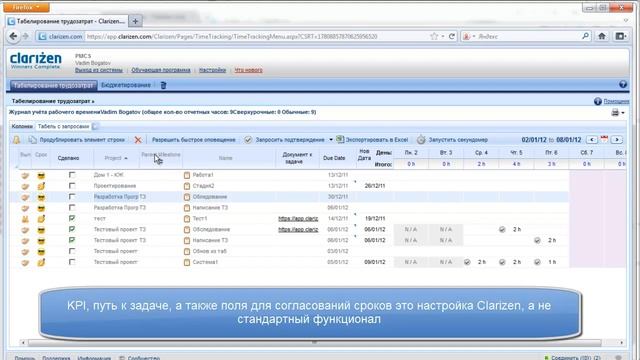The width and height of the screenshot is (640, 360).
Task: Click the search magnifier icon in browser
Action: click(x=585, y=36)
